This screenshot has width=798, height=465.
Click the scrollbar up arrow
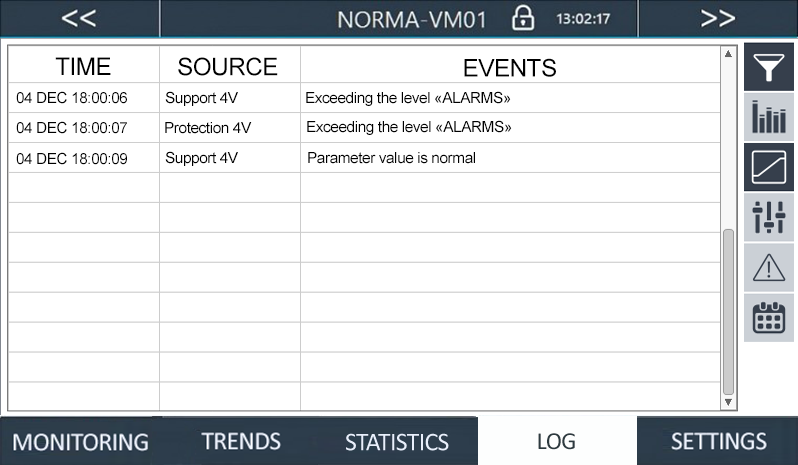728,53
